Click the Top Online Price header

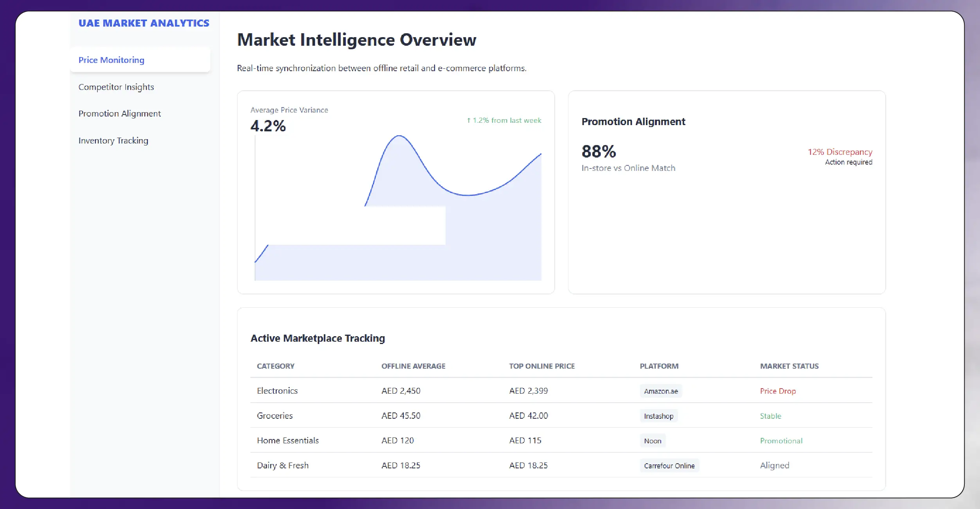(541, 366)
